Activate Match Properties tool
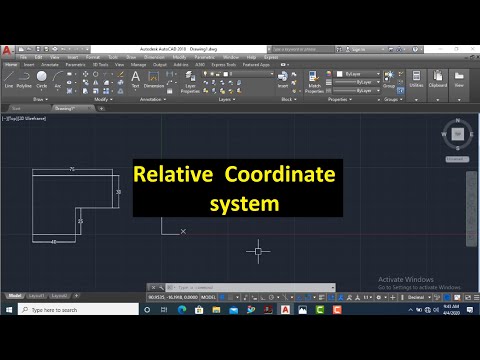This screenshot has height=360, width=480. coord(314,82)
